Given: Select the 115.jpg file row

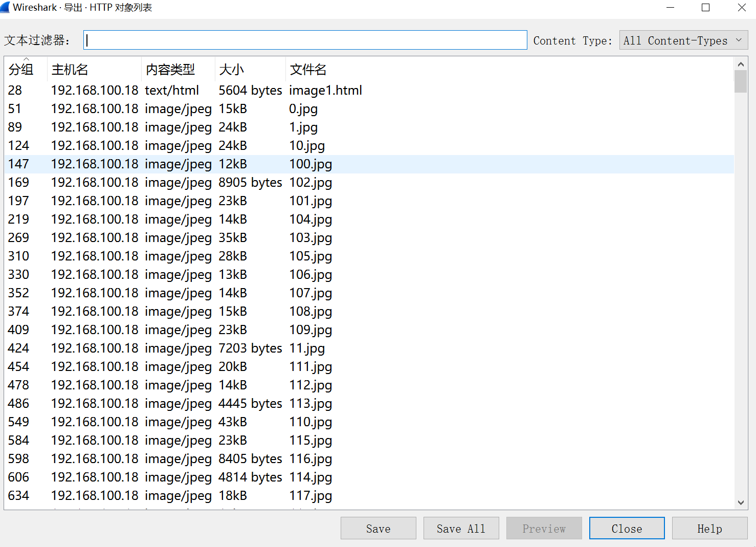Looking at the screenshot, I should (369, 440).
